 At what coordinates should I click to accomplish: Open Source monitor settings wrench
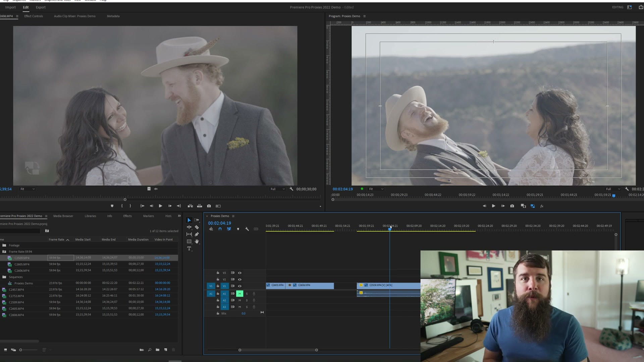(291, 189)
